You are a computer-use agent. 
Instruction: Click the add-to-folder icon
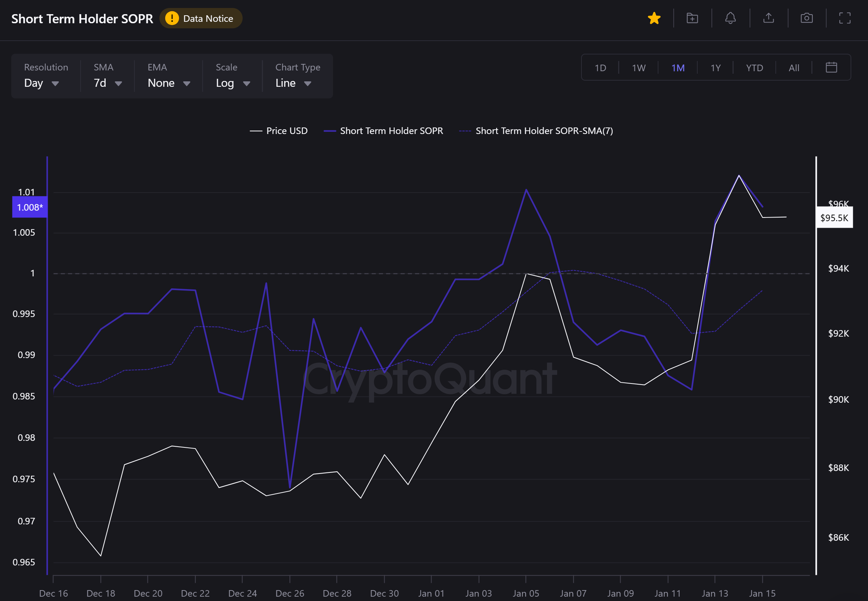click(692, 18)
